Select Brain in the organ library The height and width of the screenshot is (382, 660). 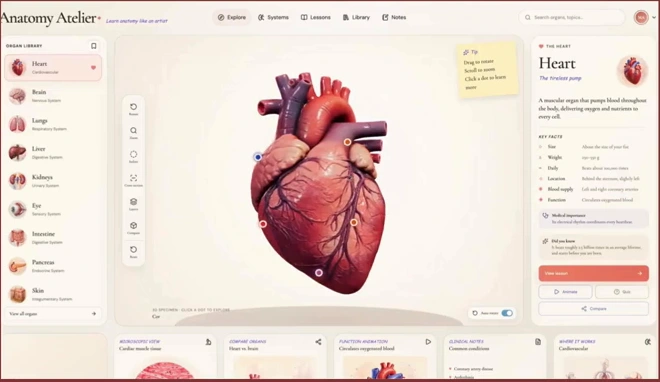(x=53, y=96)
